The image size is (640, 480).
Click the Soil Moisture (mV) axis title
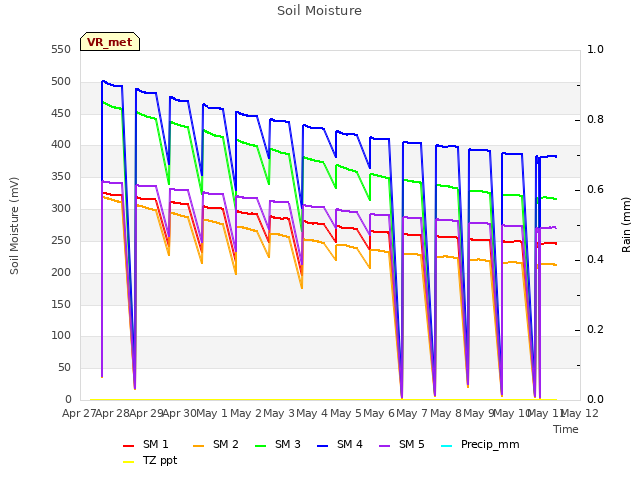pyautogui.click(x=14, y=225)
